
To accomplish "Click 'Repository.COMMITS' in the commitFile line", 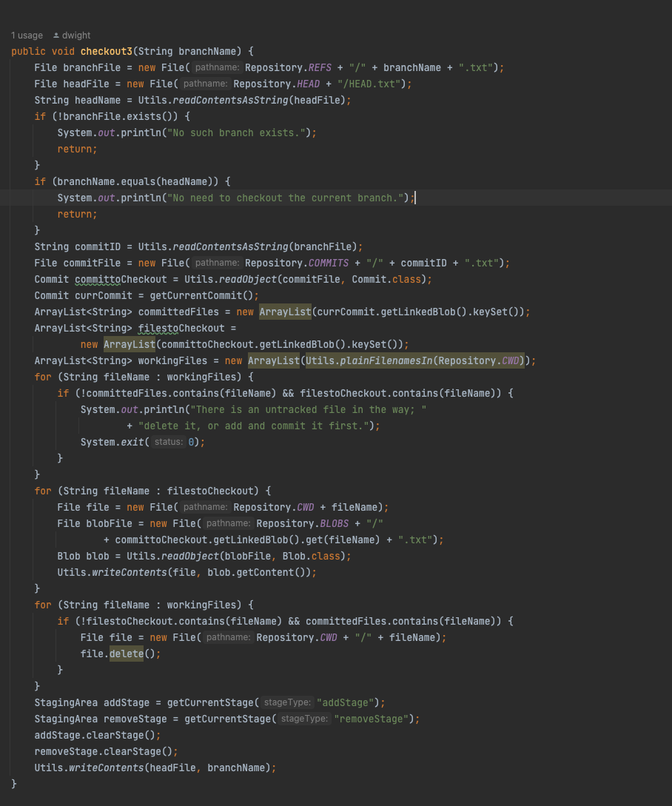I will [x=297, y=263].
